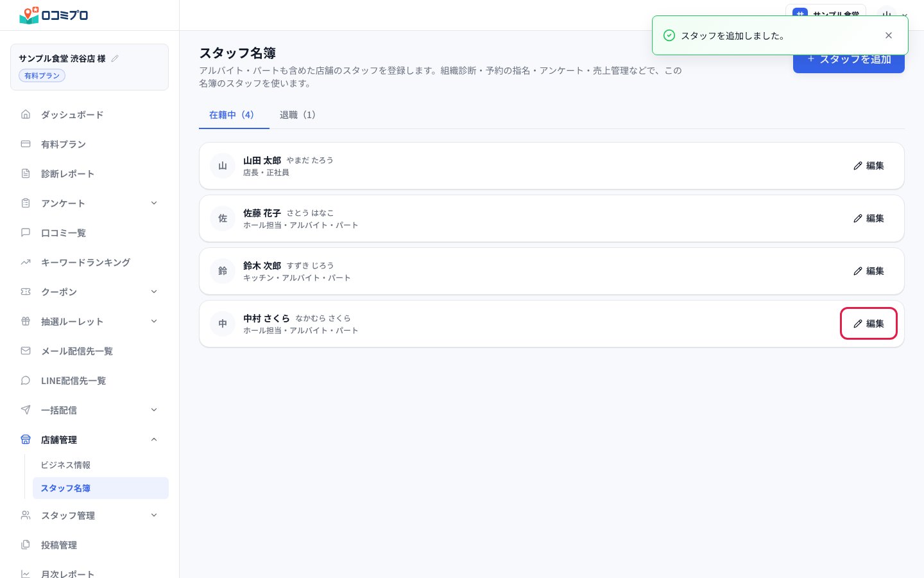Click the name 中村 さくら
The height and width of the screenshot is (578, 924).
pyautogui.click(x=266, y=319)
